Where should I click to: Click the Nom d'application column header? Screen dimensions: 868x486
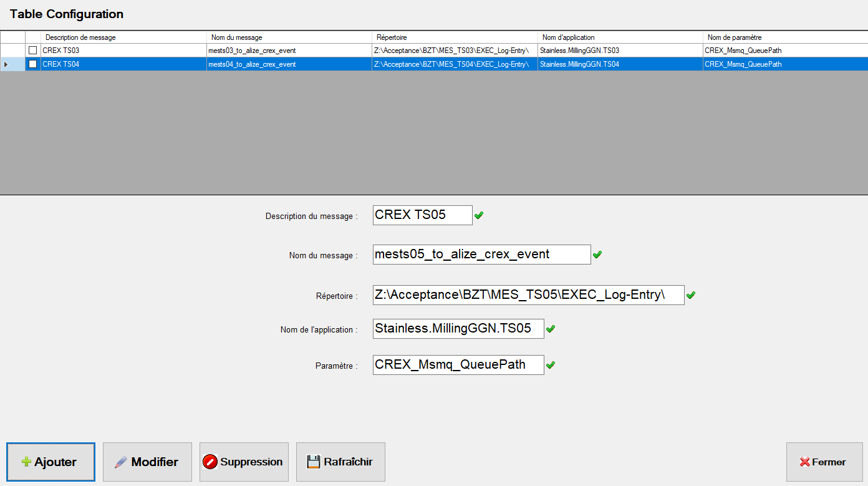click(620, 37)
